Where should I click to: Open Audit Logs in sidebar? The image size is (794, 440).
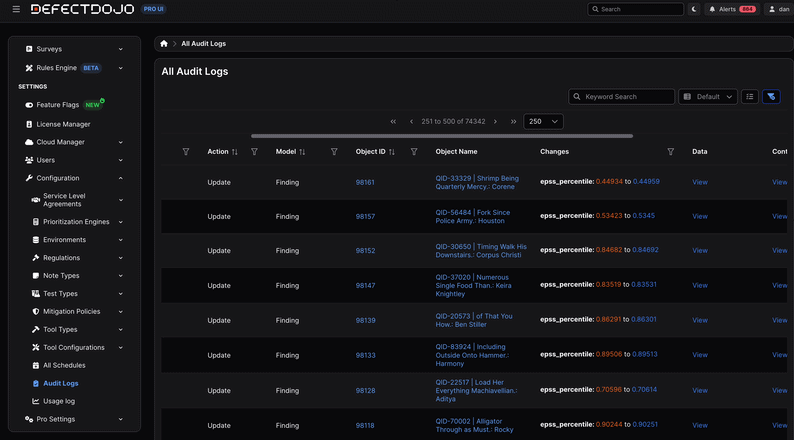pyautogui.click(x=61, y=383)
